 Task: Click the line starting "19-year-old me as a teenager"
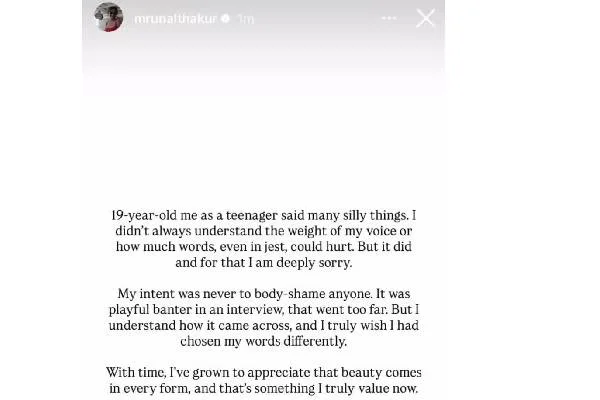(x=262, y=215)
